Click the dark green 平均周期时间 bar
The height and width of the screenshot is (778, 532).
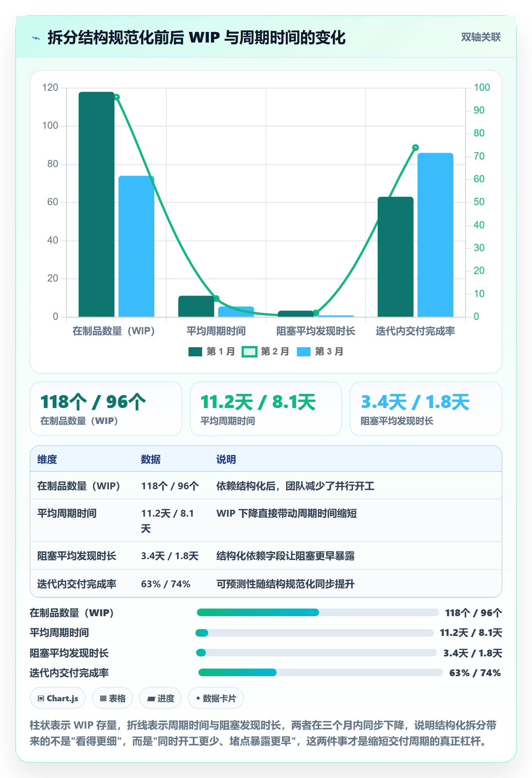coord(196,306)
